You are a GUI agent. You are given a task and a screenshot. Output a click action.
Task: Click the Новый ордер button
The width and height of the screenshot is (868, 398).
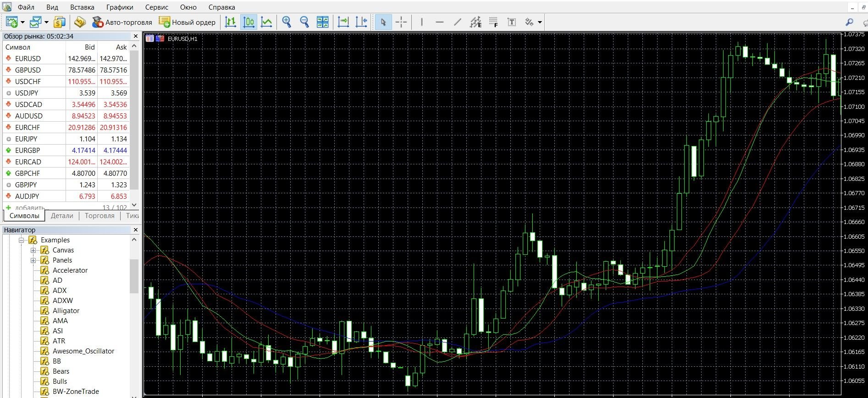coord(187,22)
